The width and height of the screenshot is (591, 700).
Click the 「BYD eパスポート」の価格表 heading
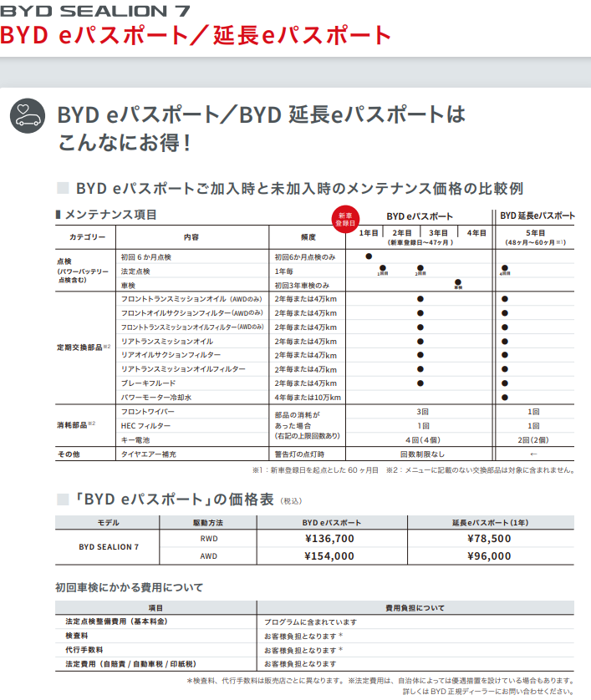[174, 500]
